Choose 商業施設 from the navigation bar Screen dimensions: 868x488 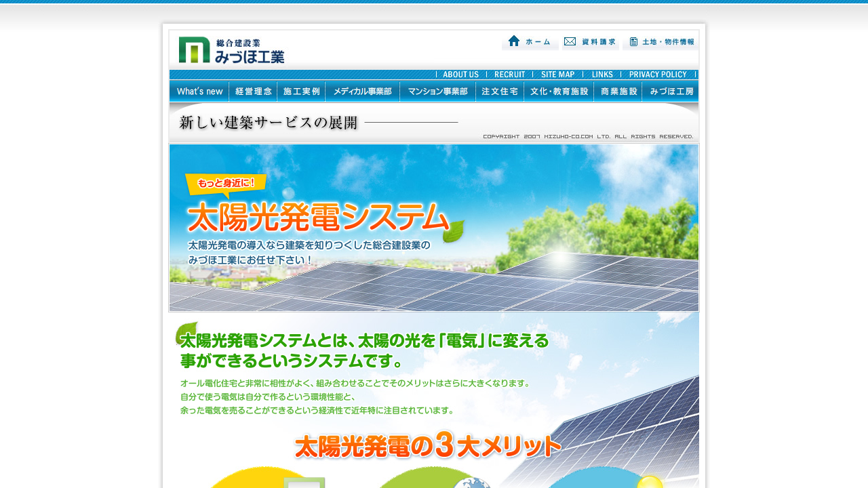click(618, 91)
